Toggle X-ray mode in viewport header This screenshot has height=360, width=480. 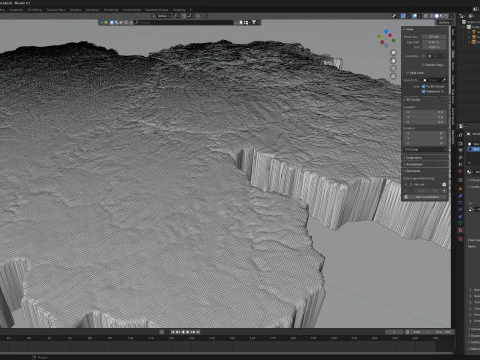coord(426,16)
